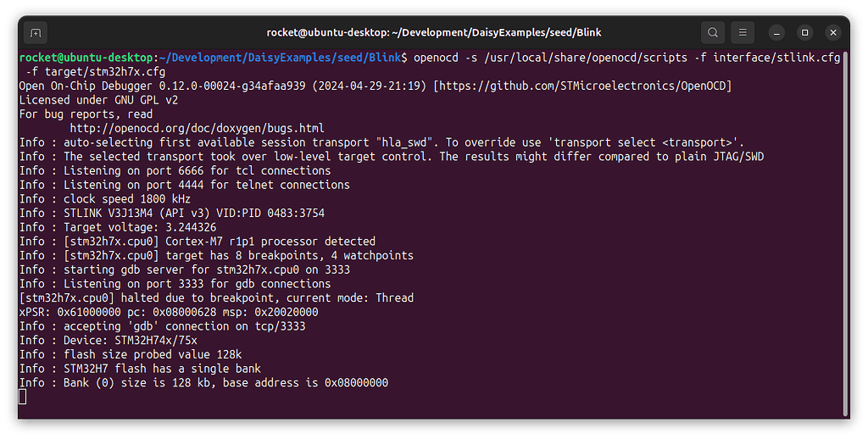Click the terminal vertical scrollbar
This screenshot has width=868, height=439.
(x=845, y=232)
